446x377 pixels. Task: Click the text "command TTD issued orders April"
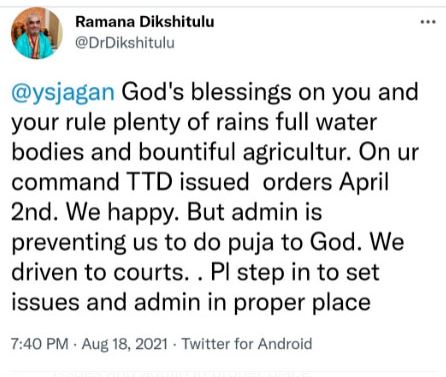pyautogui.click(x=200, y=182)
